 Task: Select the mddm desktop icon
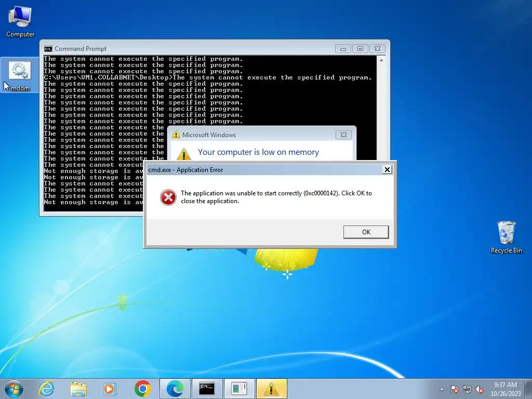[20, 76]
